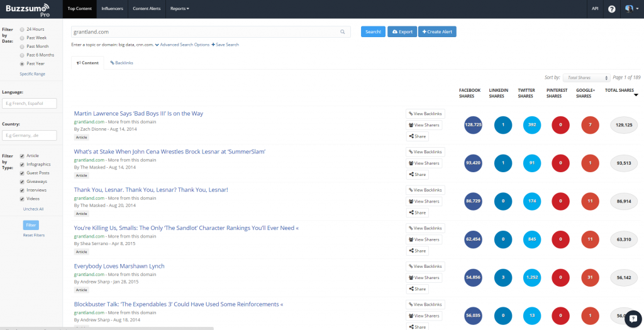Click Facebook shares circle showing 86,729
This screenshot has width=644, height=330.
tap(473, 201)
